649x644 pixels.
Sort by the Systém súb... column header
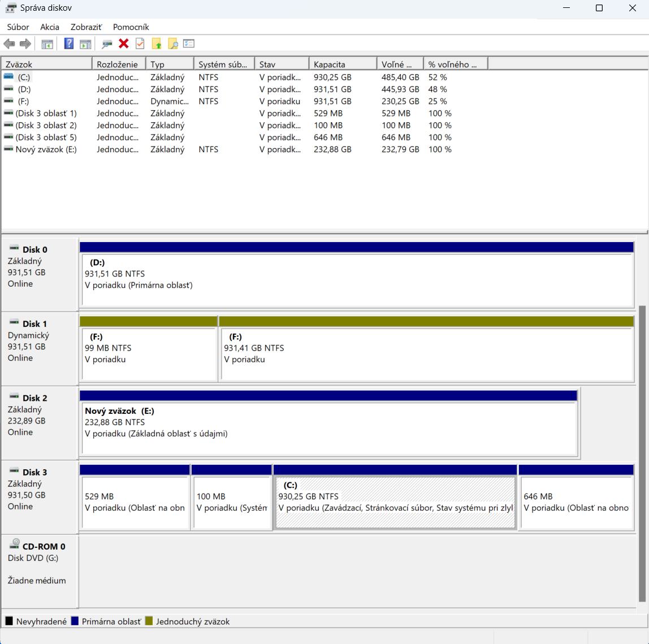pos(224,64)
